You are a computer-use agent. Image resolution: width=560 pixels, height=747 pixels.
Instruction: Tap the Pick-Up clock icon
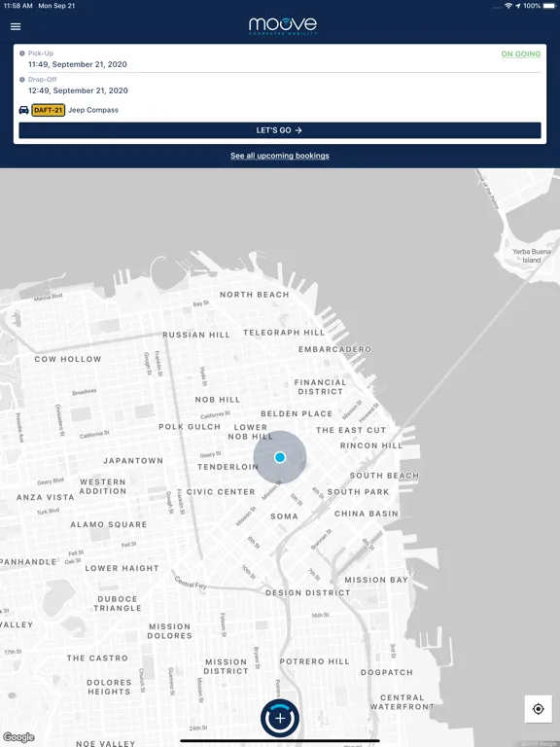tap(22, 53)
